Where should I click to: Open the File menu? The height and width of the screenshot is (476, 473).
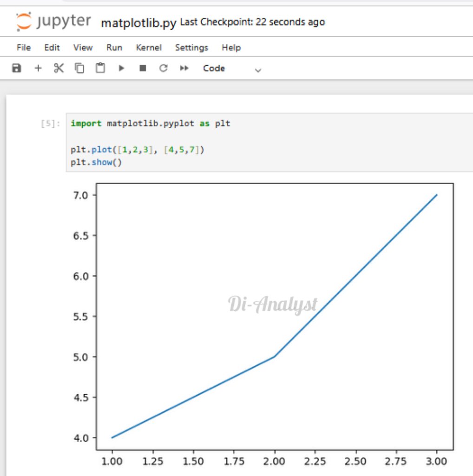click(x=24, y=48)
